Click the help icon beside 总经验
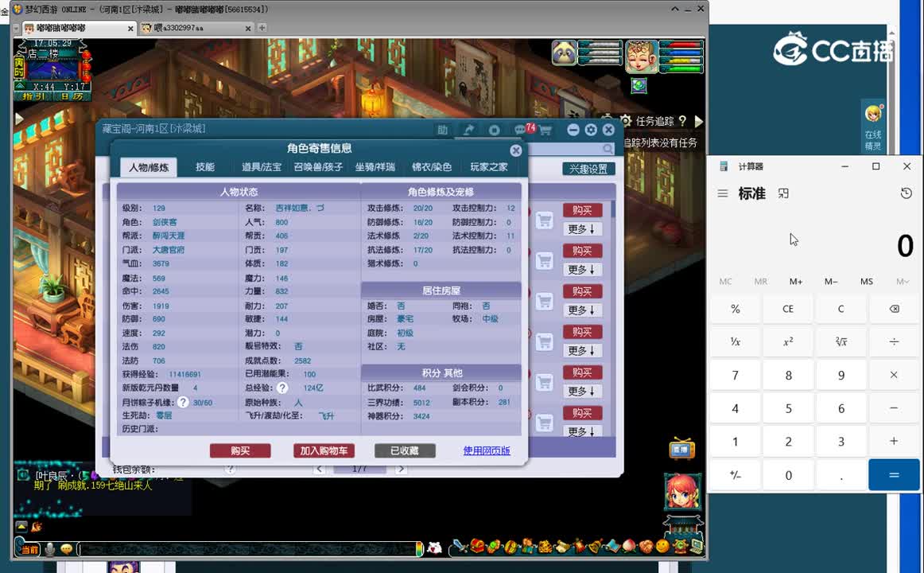Viewport: 924px width, 573px height. tap(283, 388)
